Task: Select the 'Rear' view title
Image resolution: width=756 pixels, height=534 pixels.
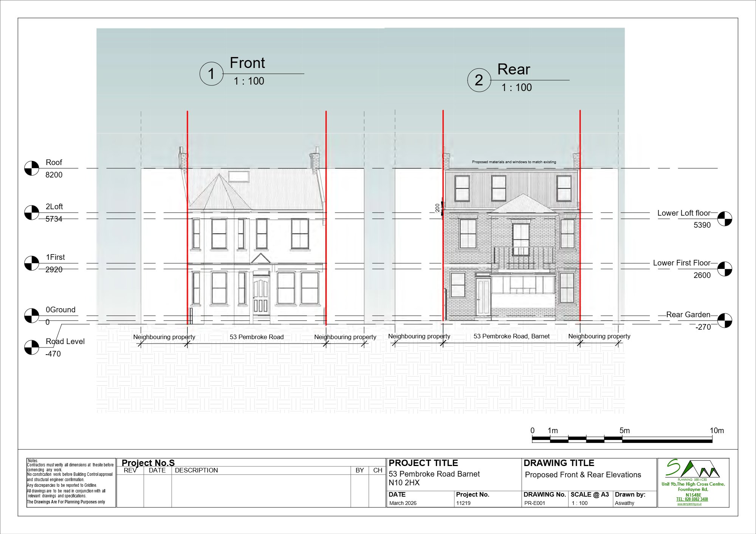Action: point(514,69)
